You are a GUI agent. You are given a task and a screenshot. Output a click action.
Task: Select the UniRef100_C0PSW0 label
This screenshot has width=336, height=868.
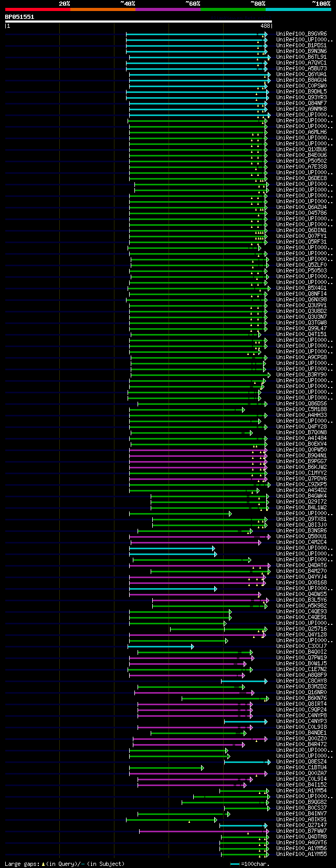[301, 86]
